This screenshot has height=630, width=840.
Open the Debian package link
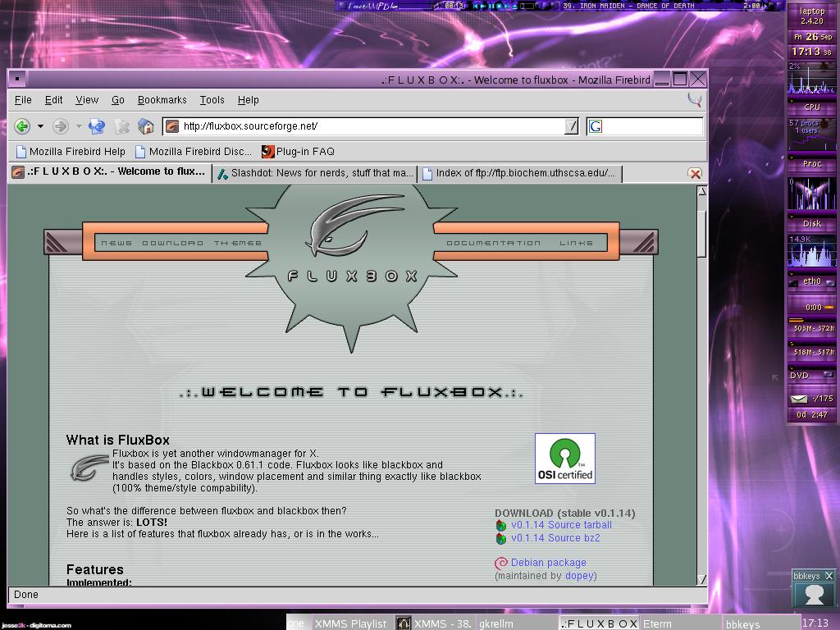coord(548,563)
